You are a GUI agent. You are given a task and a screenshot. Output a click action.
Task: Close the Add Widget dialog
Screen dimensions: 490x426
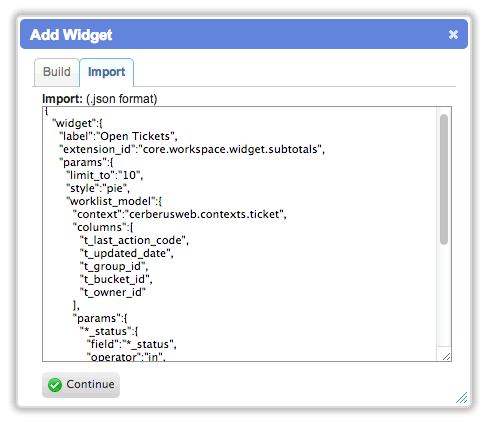click(x=453, y=34)
